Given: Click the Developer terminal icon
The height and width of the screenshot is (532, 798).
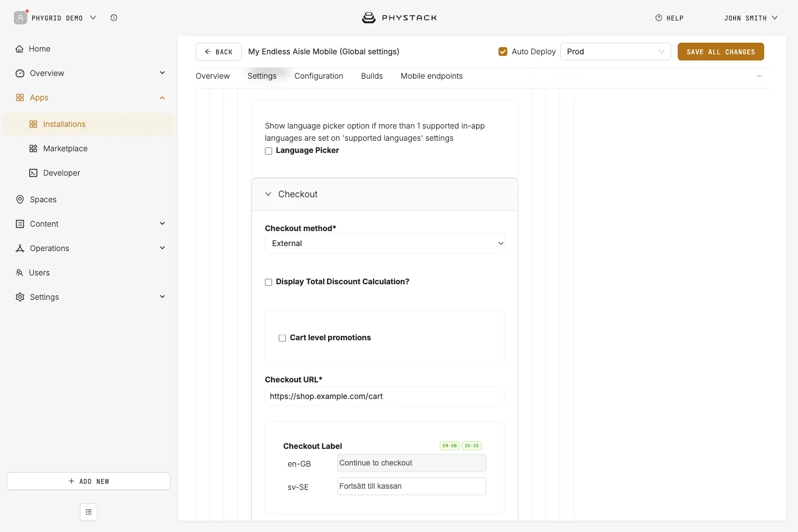Looking at the screenshot, I should [33, 173].
